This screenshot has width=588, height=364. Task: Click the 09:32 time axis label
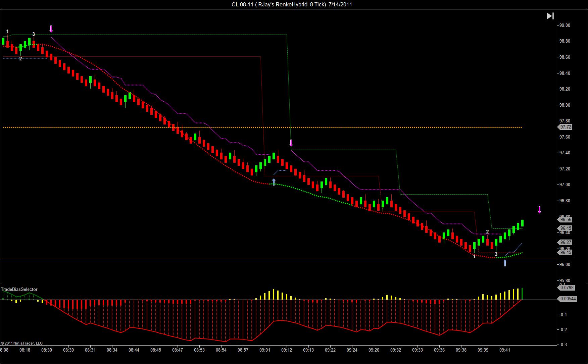point(396,350)
